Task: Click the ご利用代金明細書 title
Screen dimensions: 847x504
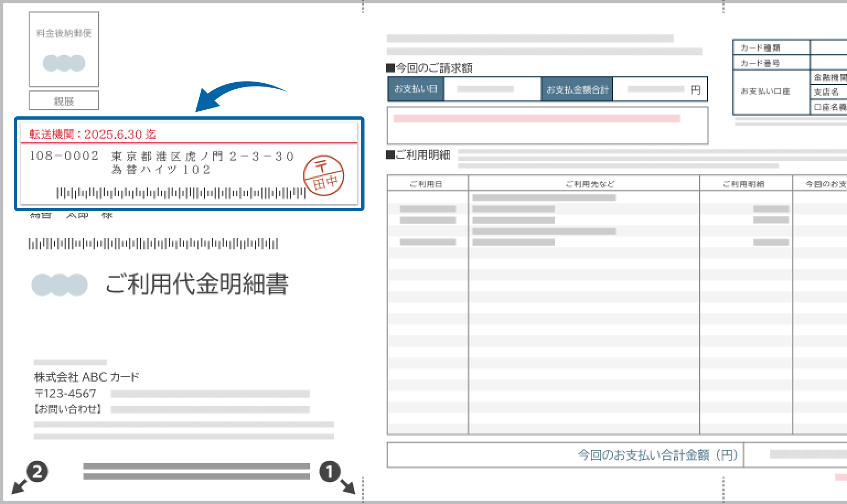Action: (197, 284)
